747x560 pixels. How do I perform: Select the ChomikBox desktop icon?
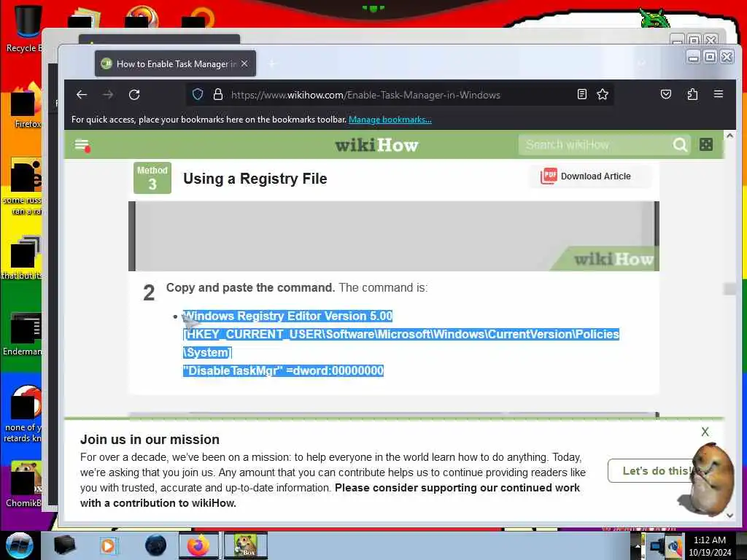[x=23, y=484]
